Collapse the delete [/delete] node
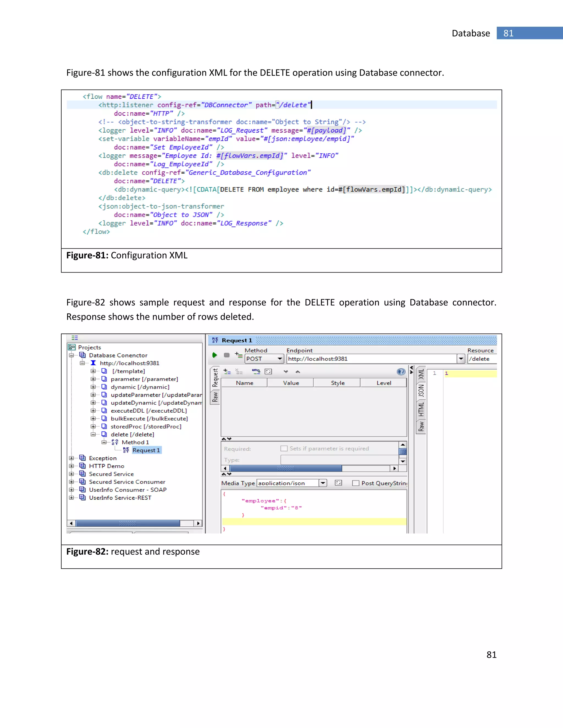563x728 pixels. coord(93,434)
